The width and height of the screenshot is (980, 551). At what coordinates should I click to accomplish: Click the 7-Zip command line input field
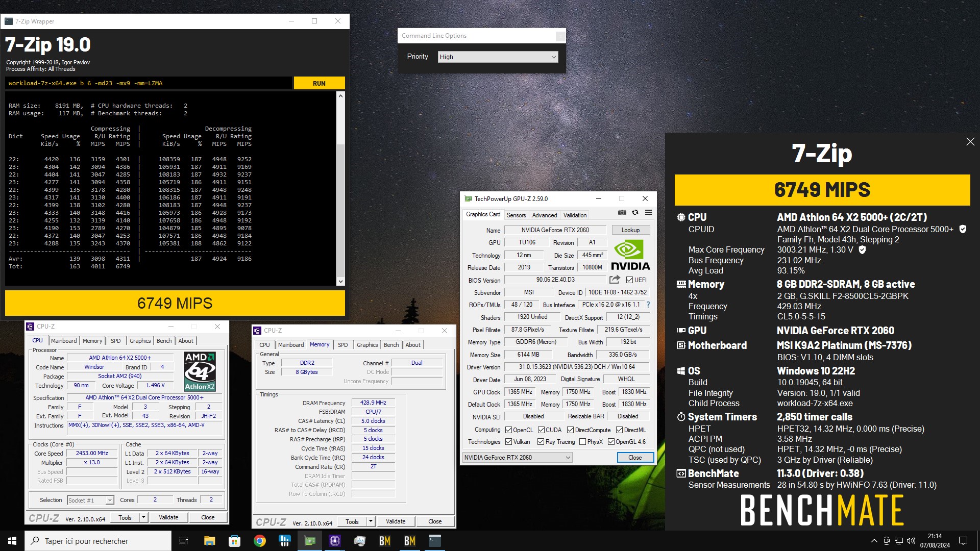pyautogui.click(x=149, y=83)
